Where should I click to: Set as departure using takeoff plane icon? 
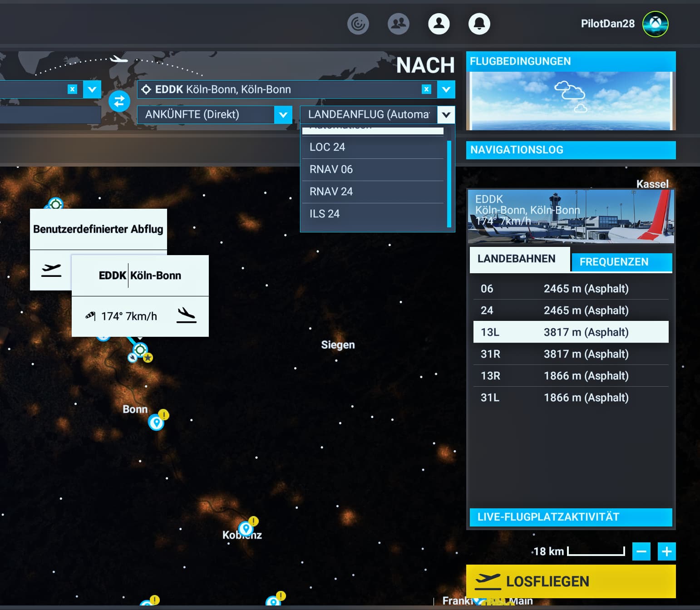click(x=51, y=271)
